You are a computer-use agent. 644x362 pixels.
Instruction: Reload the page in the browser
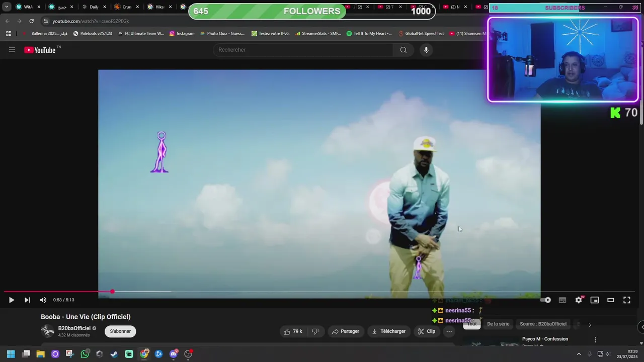31,21
